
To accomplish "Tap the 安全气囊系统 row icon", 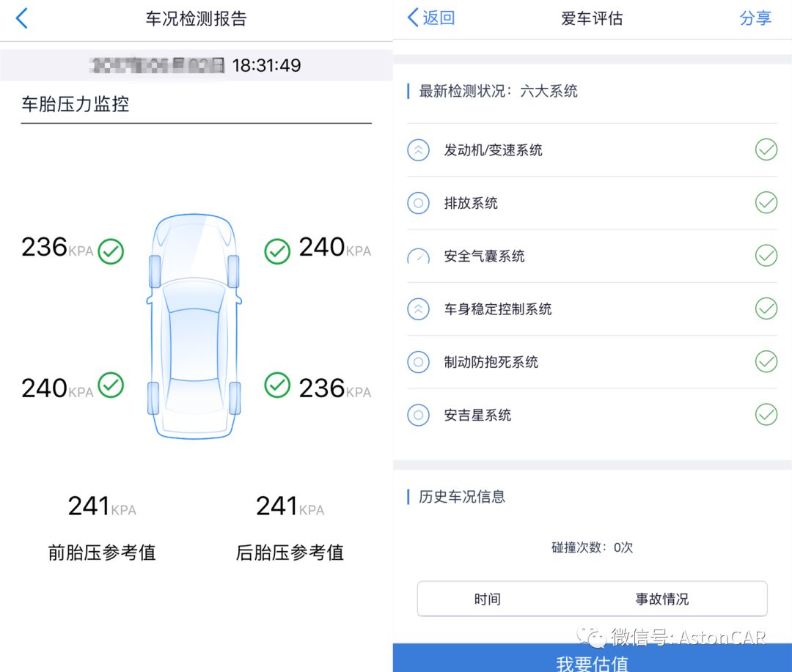I will (418, 256).
